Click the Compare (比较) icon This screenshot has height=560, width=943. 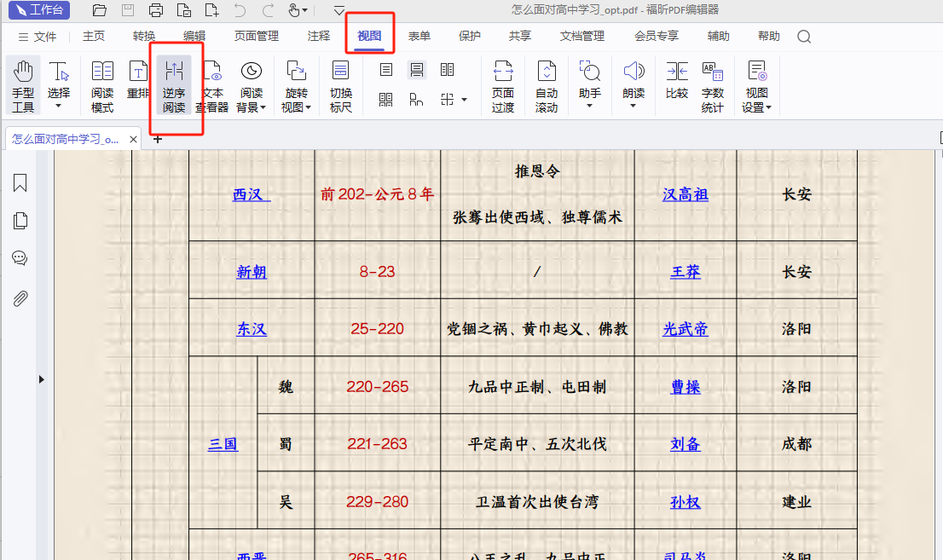tap(677, 85)
